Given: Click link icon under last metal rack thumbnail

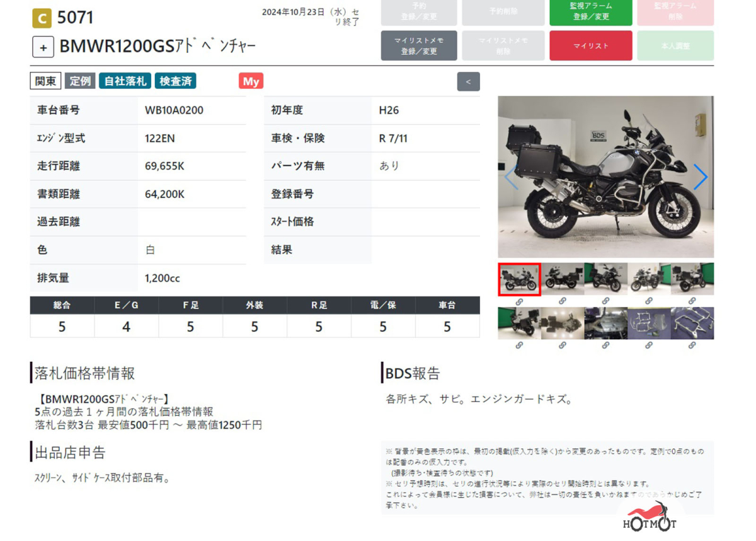Looking at the screenshot, I should click(692, 346).
